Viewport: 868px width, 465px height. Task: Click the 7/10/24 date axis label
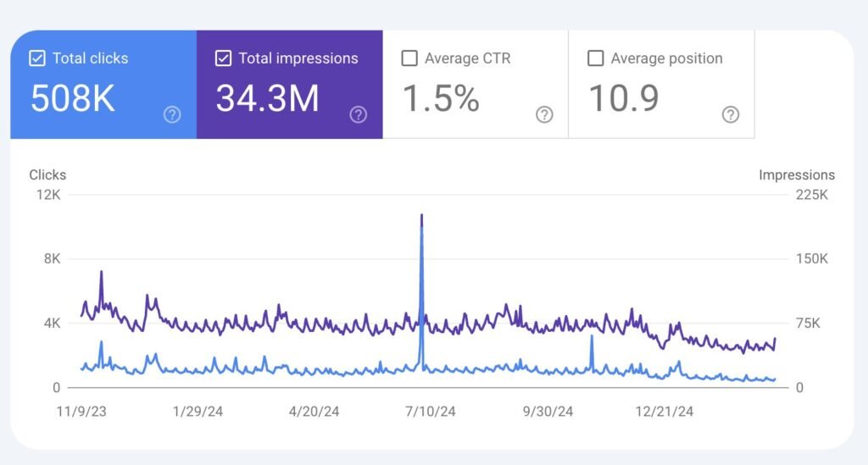click(x=430, y=412)
